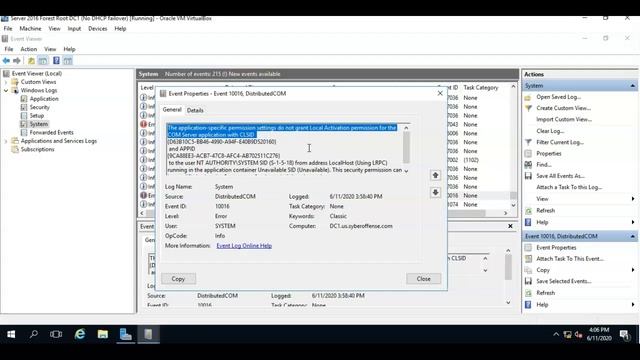Click the previous event up-arrow button
Screen dimensions: 640x360
[x=436, y=175]
